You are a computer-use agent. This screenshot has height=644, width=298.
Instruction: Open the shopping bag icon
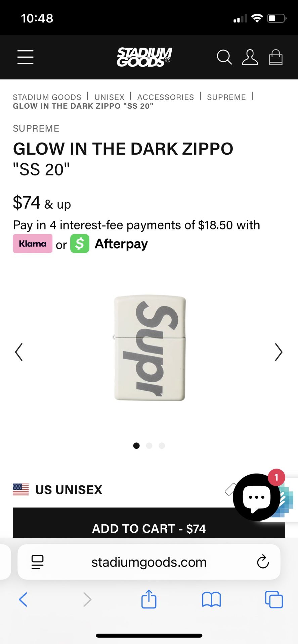[x=275, y=57]
